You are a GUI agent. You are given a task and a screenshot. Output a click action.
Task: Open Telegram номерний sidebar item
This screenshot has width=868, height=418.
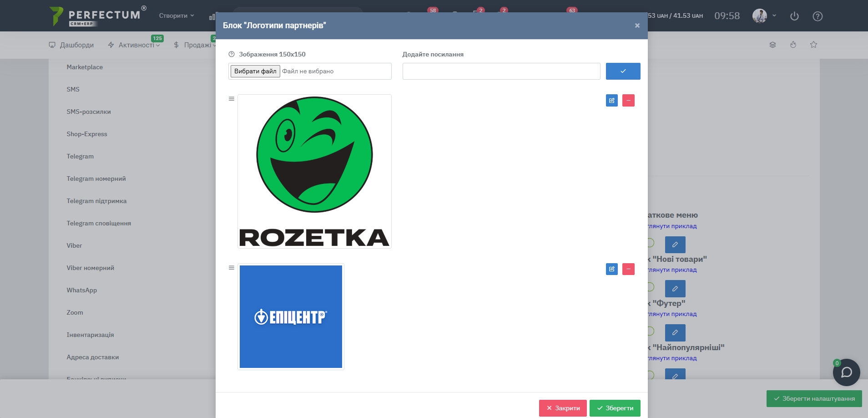[96, 178]
